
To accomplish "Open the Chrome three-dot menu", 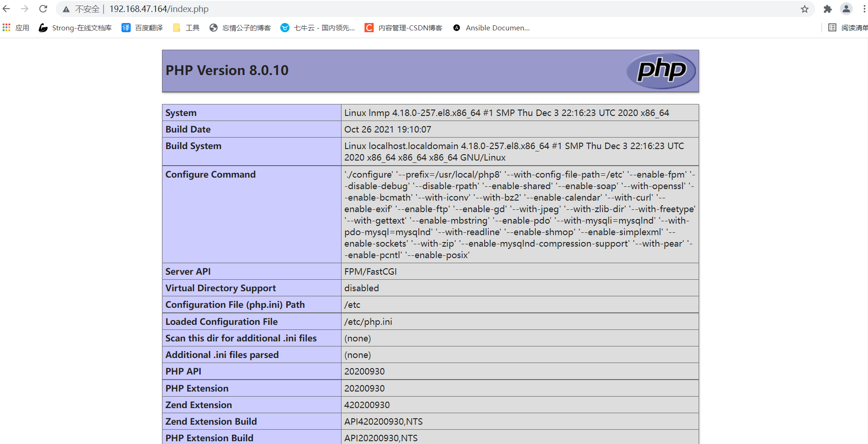I will point(864,9).
